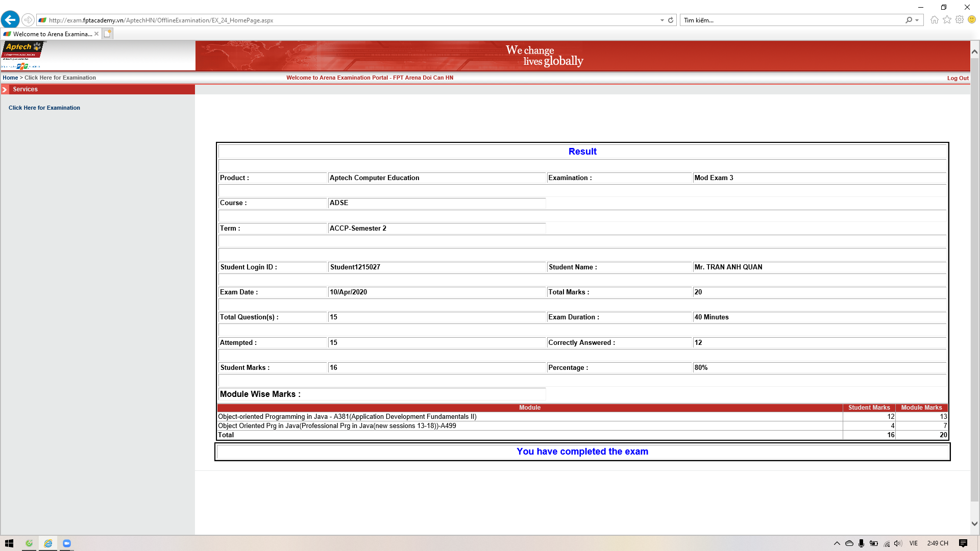Click the vertical scrollbar thumb
The width and height of the screenshot is (980, 551).
(974, 280)
